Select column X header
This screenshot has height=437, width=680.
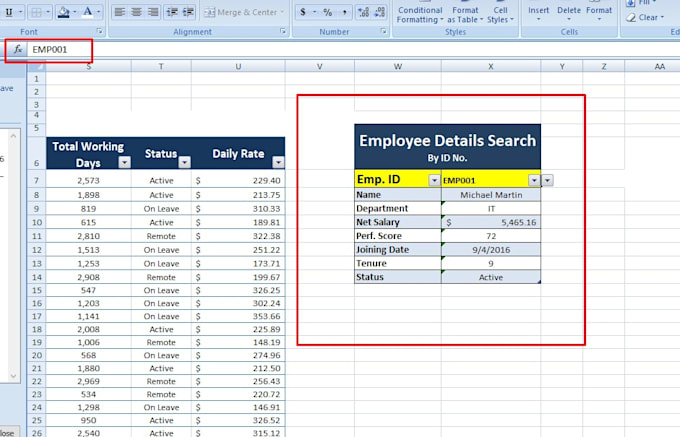pos(491,66)
